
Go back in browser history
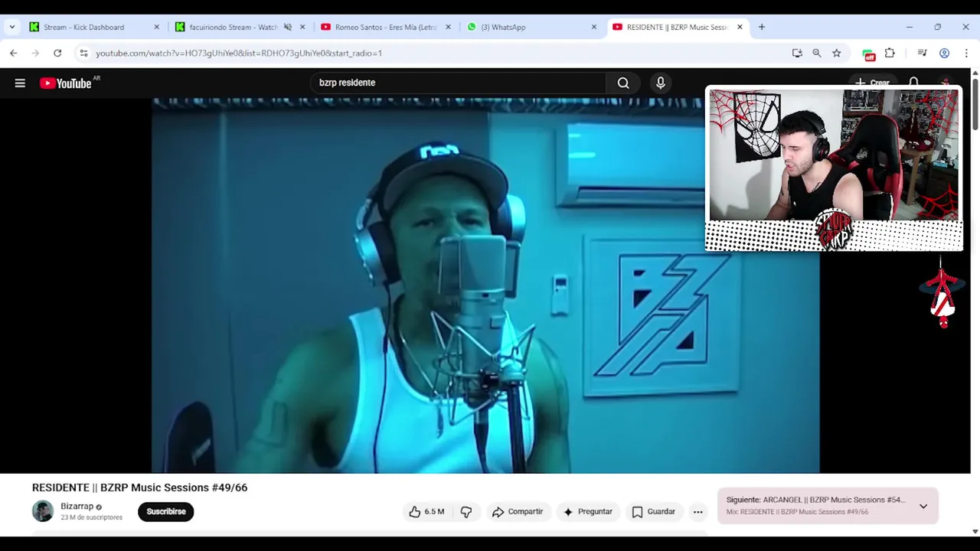tap(14, 53)
